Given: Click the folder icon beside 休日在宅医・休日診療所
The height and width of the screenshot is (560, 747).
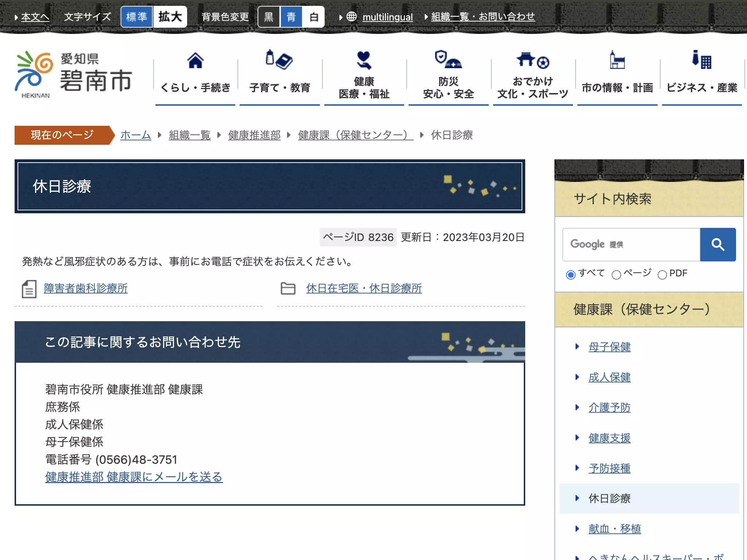Looking at the screenshot, I should 288,288.
